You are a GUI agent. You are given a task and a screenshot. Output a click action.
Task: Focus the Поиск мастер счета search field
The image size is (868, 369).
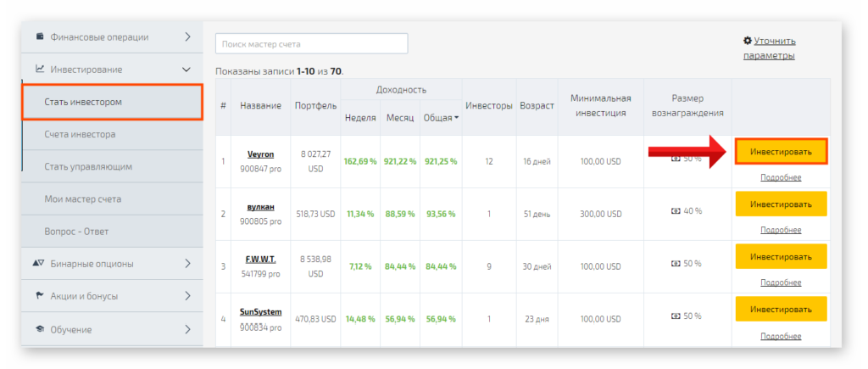(311, 44)
